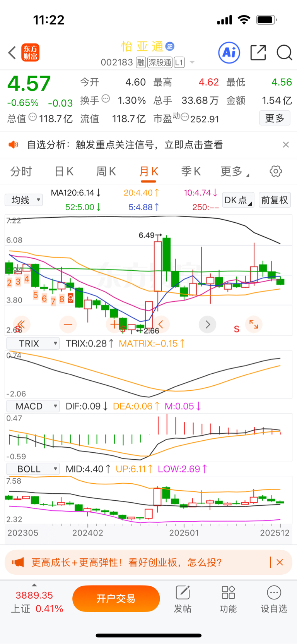Tap the 6.49 high price label
The width and height of the screenshot is (297, 644).
(147, 235)
